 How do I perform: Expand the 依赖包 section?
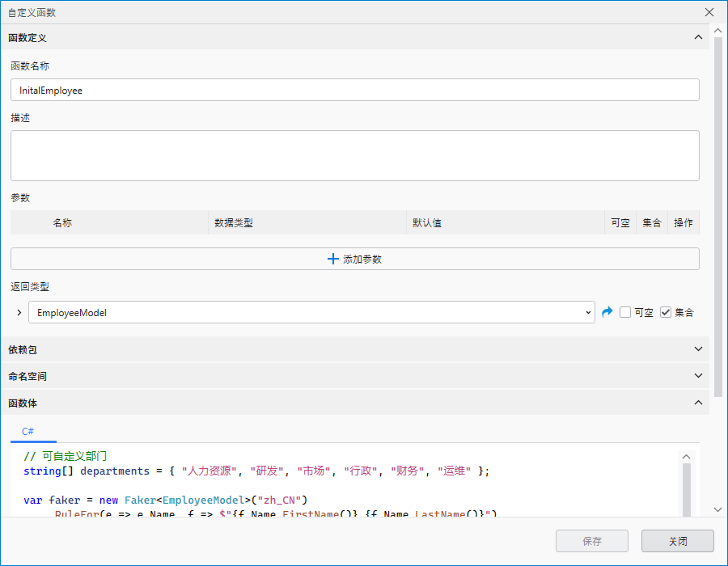click(699, 349)
